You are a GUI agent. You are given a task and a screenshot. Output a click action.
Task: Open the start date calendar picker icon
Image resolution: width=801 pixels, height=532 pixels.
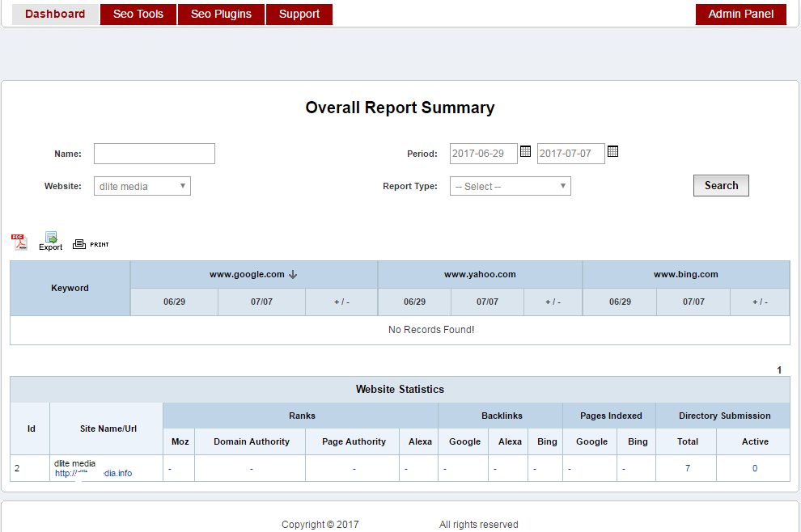pyautogui.click(x=525, y=151)
